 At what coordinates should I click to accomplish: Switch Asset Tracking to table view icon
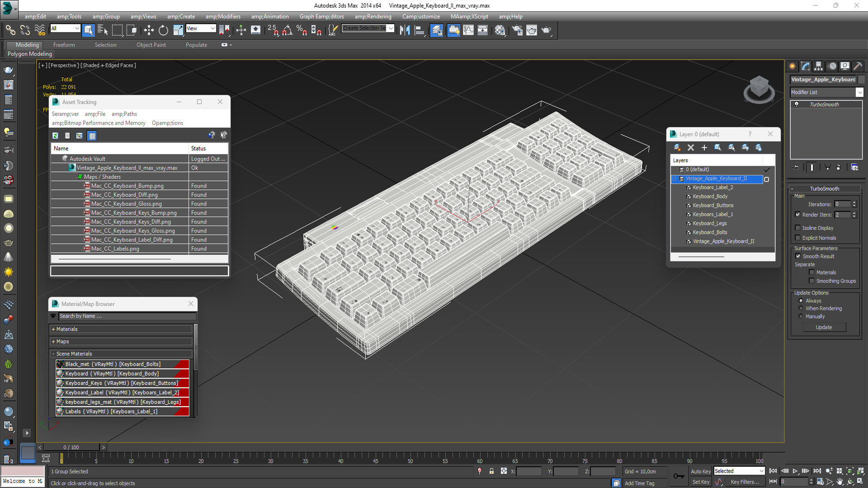92,136
